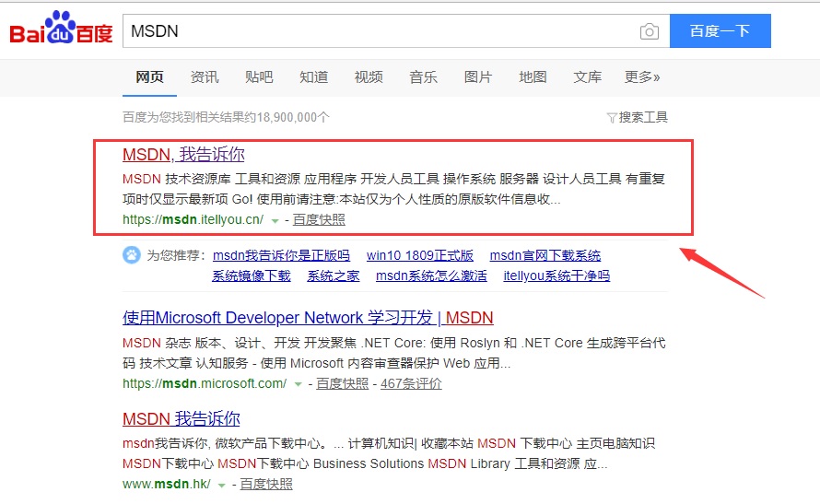The image size is (820, 504).
Task: Click suggestion msdn官网下载系统
Action: pyautogui.click(x=545, y=255)
